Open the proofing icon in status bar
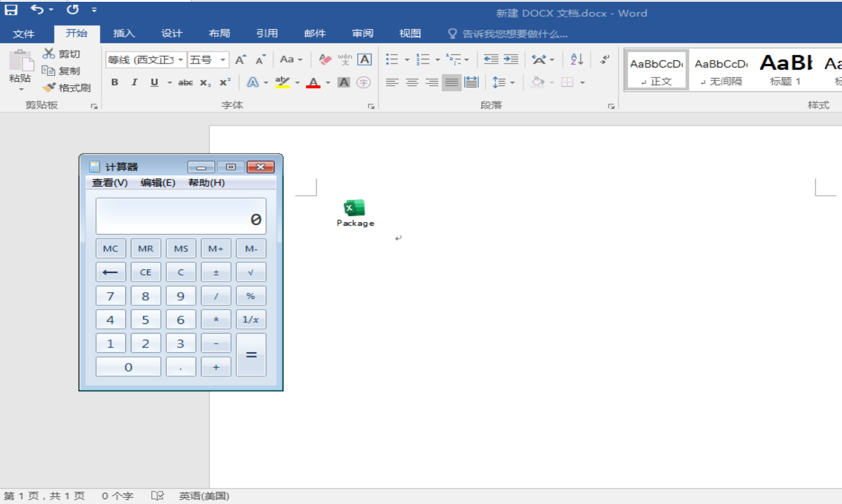Viewport: 842px width, 504px height. click(157, 496)
